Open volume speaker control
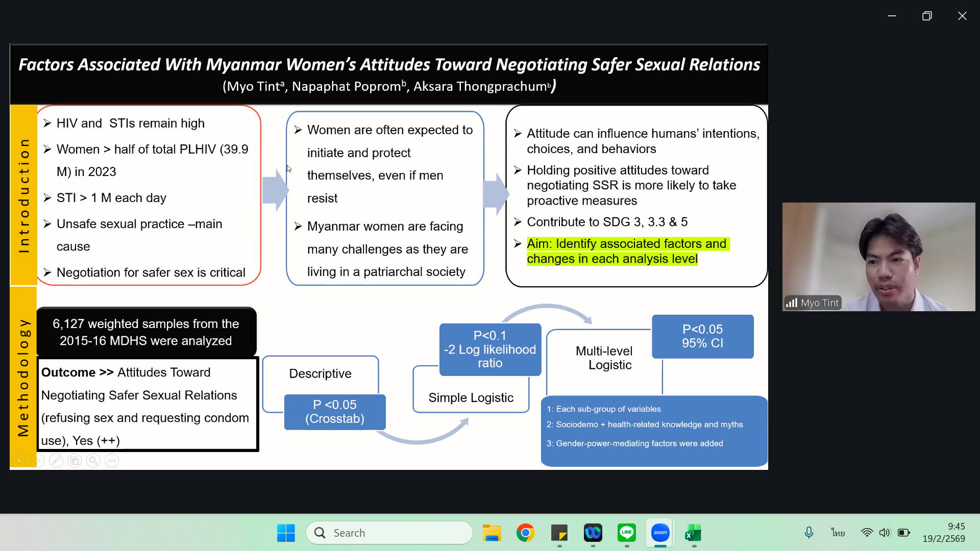Image resolution: width=980 pixels, height=551 pixels. coord(885,533)
